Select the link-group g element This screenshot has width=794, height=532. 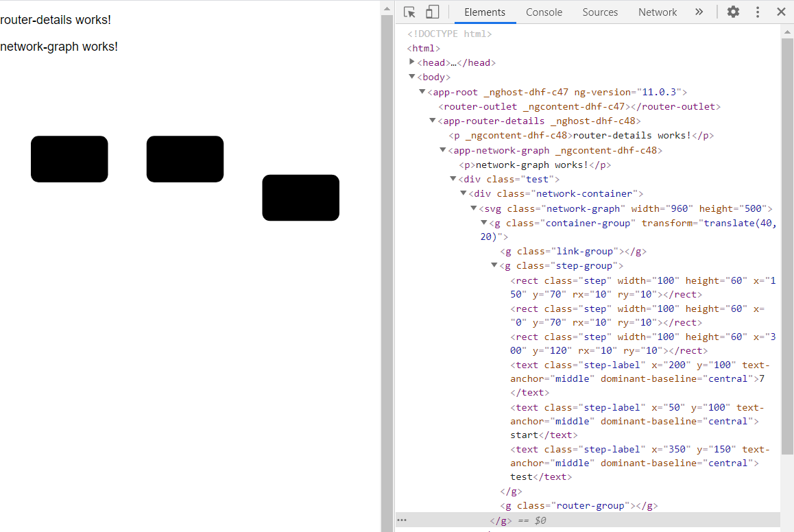573,251
